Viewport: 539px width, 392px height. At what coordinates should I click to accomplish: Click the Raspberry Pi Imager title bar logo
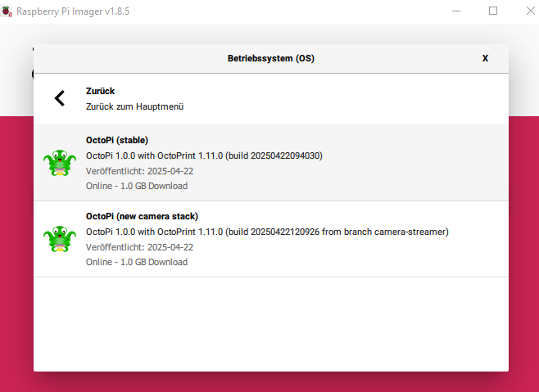click(x=7, y=11)
